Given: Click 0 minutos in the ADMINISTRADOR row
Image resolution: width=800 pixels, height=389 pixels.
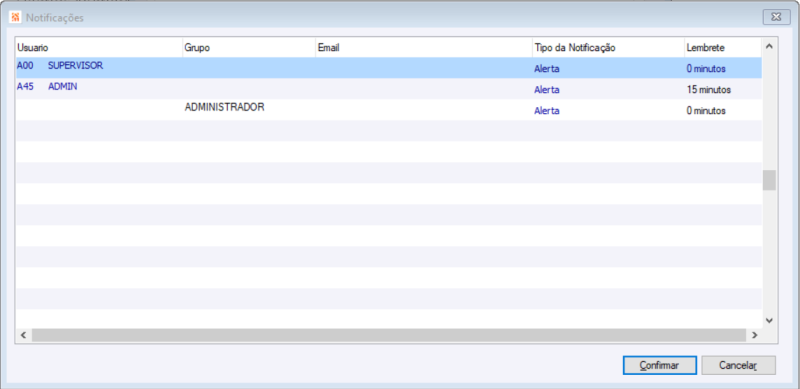Looking at the screenshot, I should (x=706, y=111).
